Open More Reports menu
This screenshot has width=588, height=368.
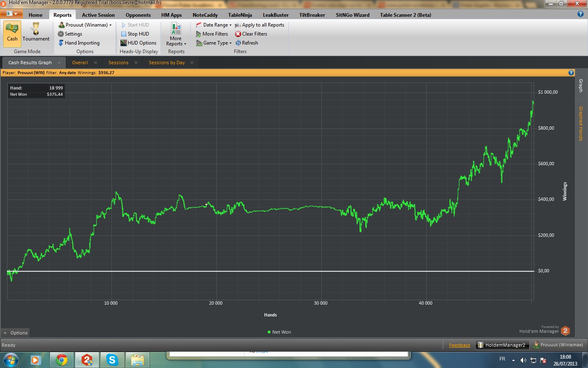click(176, 35)
